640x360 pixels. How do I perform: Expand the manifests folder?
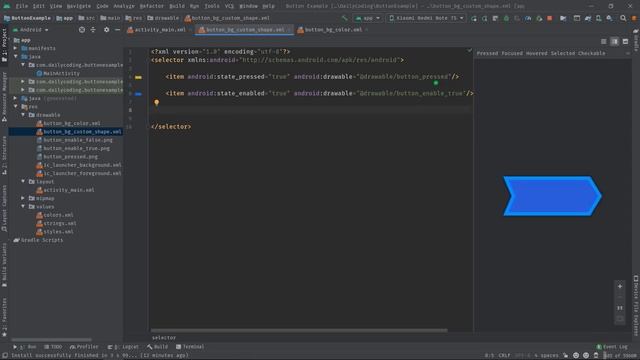(16, 48)
